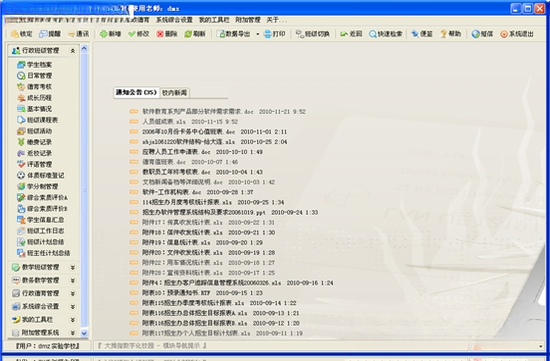
Task: Click the 打印 print icon
Action: pyautogui.click(x=268, y=34)
